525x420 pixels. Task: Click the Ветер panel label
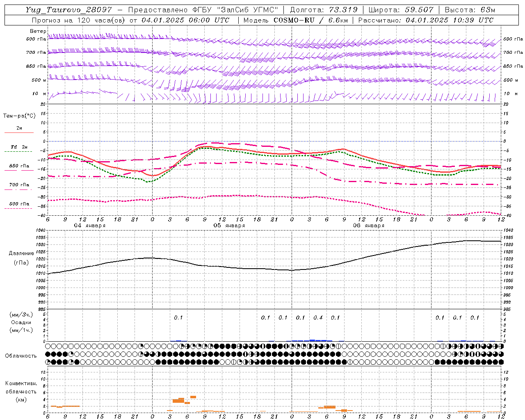(x=38, y=31)
